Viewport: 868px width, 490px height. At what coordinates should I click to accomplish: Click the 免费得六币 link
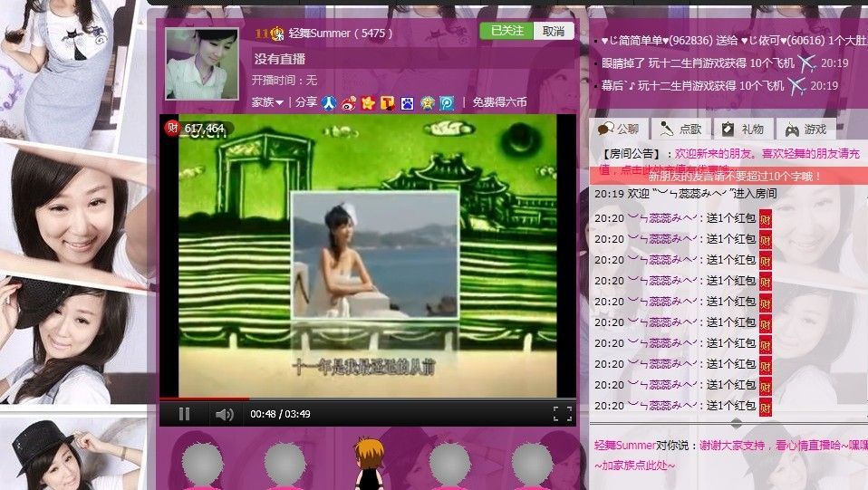point(499,101)
